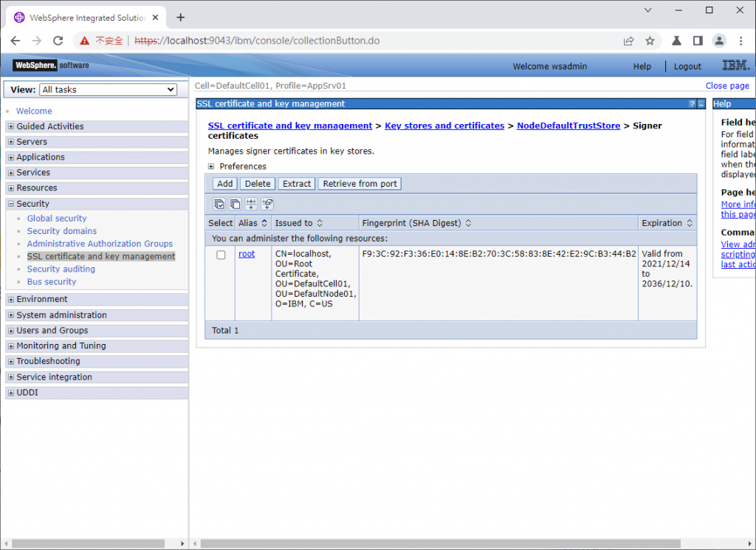Sort by the Alias column arrows
Image resolution: width=756 pixels, height=550 pixels.
pyautogui.click(x=264, y=223)
